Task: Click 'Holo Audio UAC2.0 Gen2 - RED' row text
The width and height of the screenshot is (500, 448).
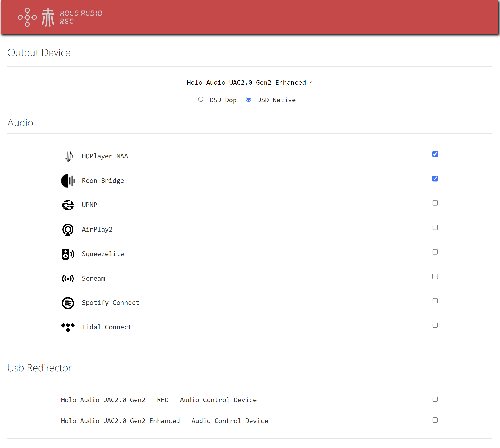Action: 159,400
